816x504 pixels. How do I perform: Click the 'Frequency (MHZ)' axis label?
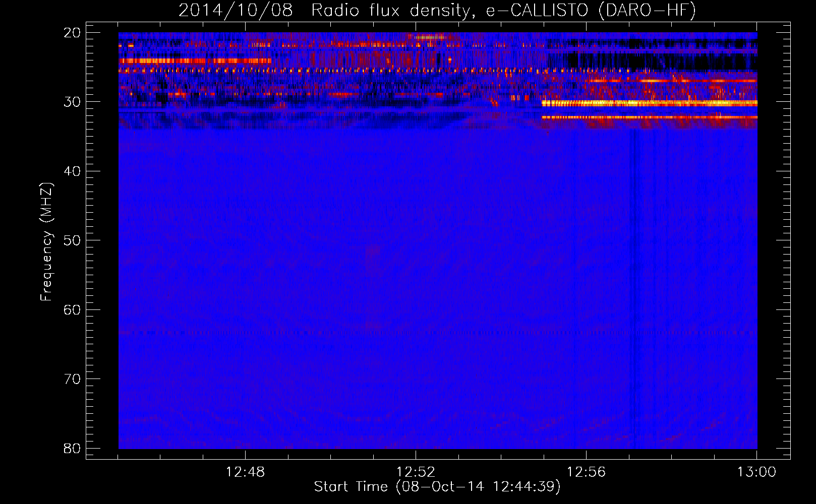pyautogui.click(x=46, y=241)
